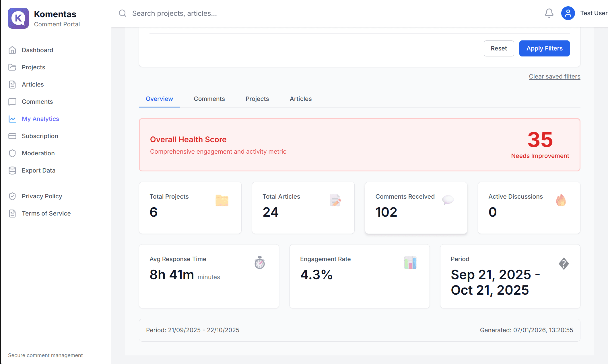Click the Komentas logo icon

[x=18, y=18]
